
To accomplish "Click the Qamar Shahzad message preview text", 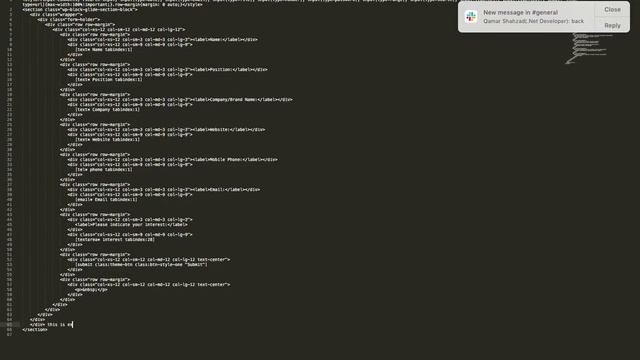I will click(x=533, y=21).
